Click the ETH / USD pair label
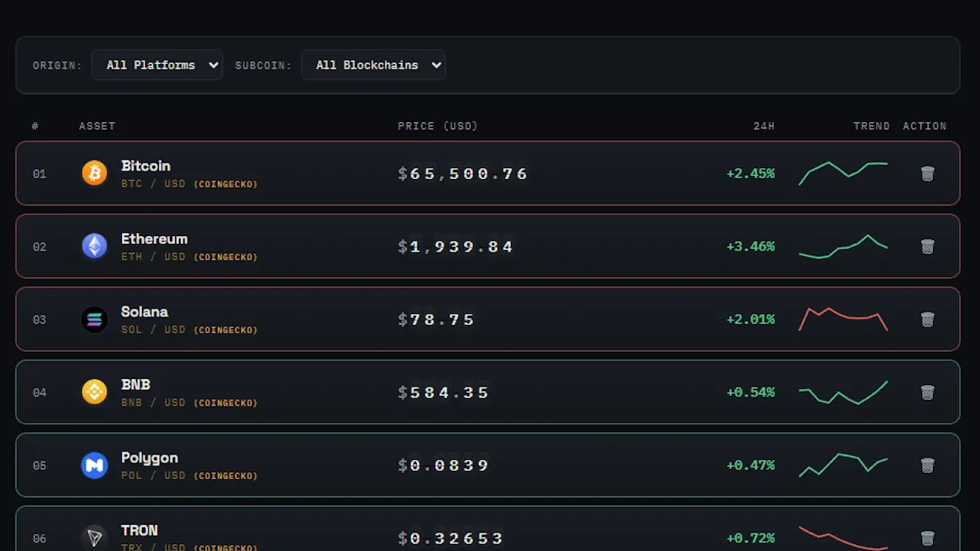The image size is (980, 551). pyautogui.click(x=154, y=256)
